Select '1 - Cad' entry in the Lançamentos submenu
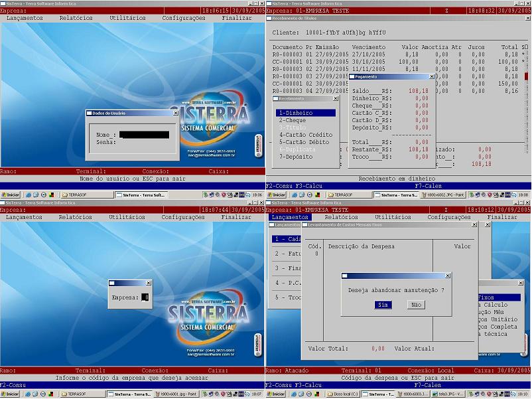 pyautogui.click(x=287, y=239)
